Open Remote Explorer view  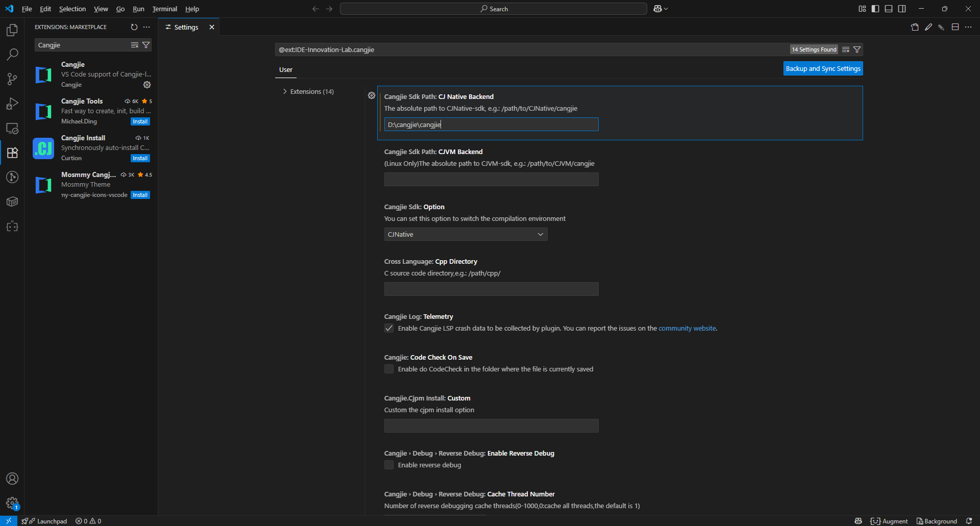12,128
